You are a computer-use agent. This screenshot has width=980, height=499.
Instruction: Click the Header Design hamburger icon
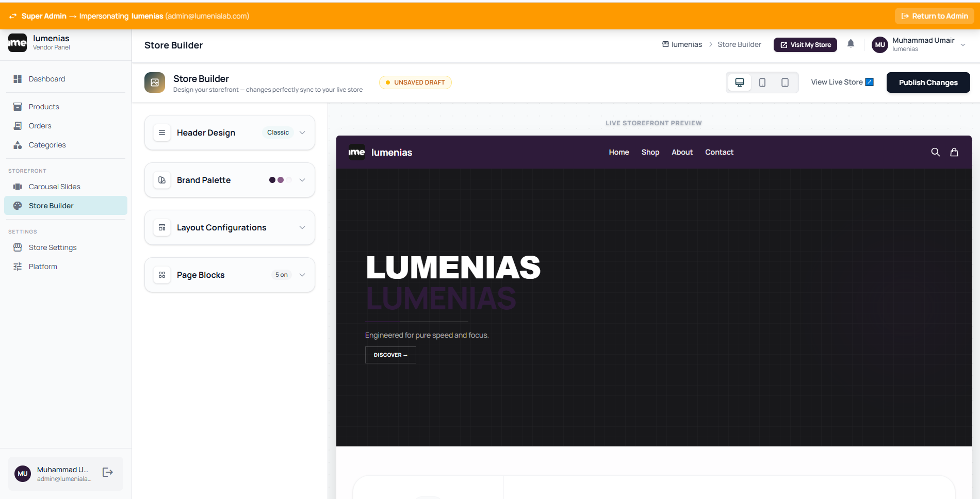162,132
